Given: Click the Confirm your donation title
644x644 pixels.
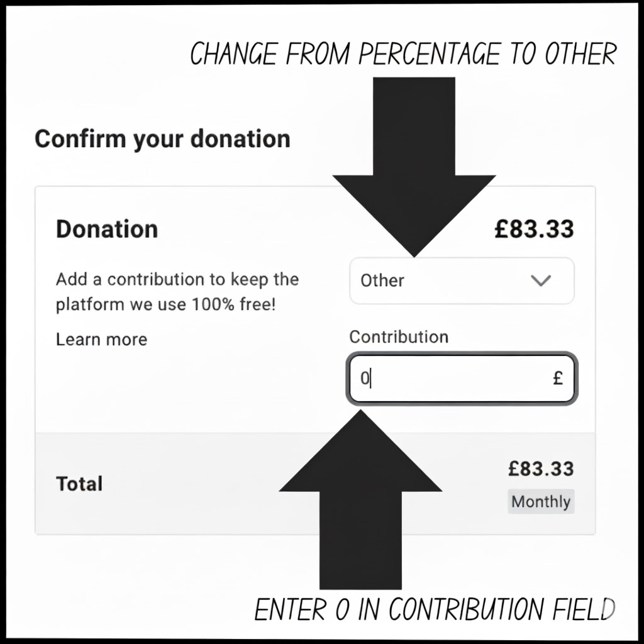Looking at the screenshot, I should click(x=163, y=138).
